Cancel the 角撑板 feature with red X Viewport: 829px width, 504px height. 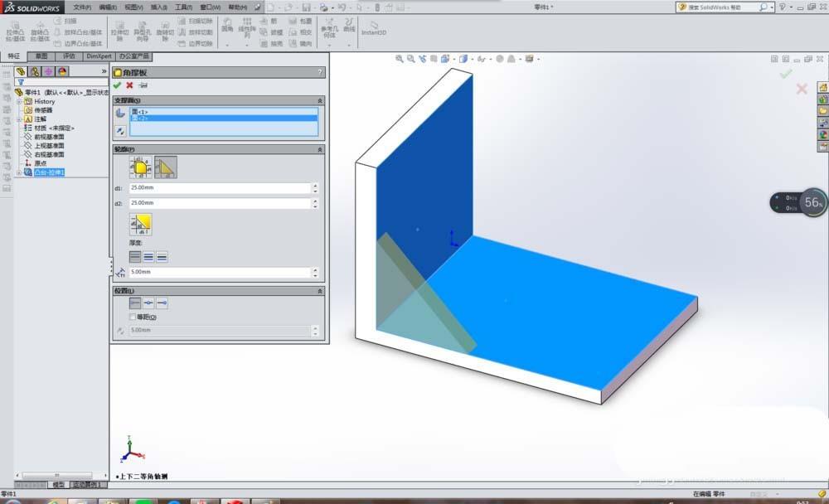coord(130,84)
